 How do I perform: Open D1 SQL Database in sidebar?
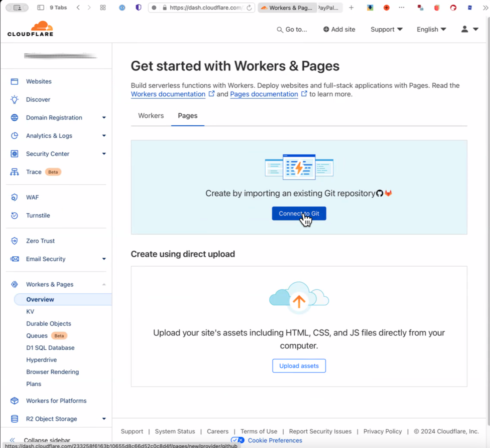(50, 348)
